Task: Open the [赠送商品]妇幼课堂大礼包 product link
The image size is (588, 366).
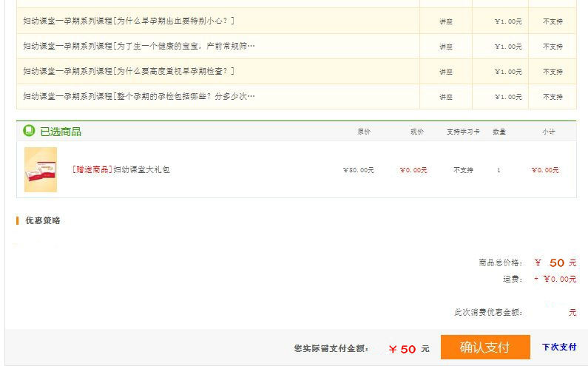Action: 121,169
